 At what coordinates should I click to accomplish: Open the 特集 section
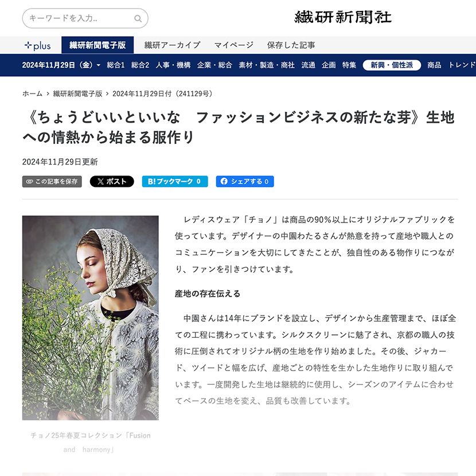tap(349, 65)
